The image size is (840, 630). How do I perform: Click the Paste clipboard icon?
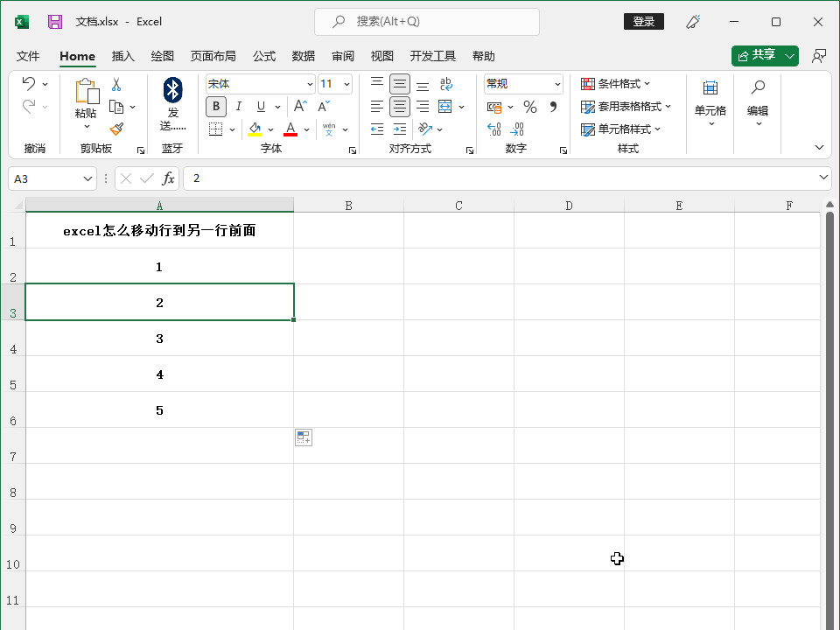(x=87, y=91)
